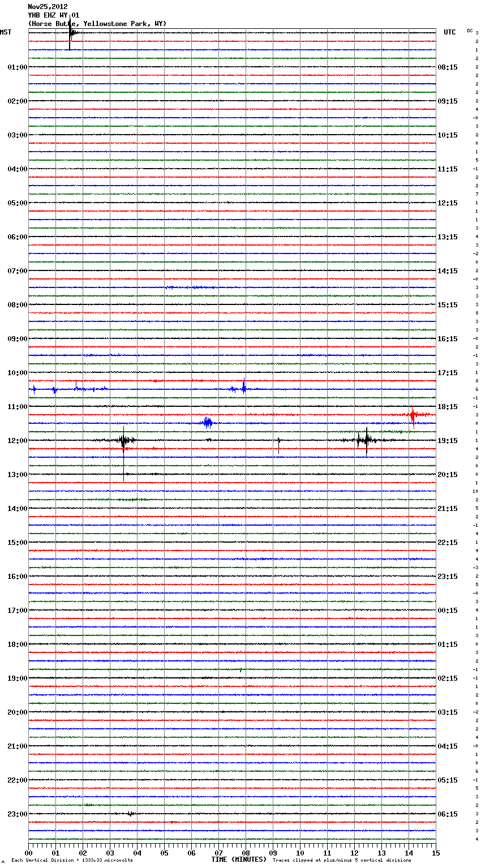Image resolution: width=481 pixels, height=868 pixels.
Task: Click the "01:00" MST hour label
Action: coord(18,67)
